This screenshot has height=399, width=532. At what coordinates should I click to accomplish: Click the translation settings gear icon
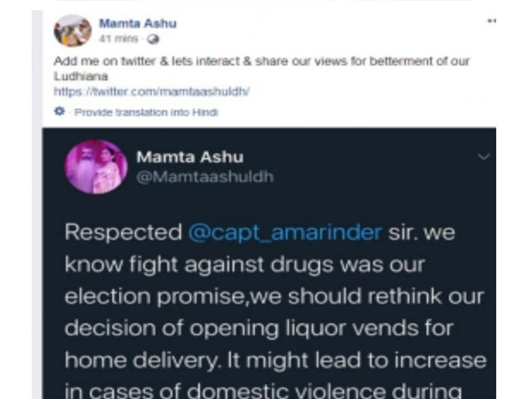59,111
